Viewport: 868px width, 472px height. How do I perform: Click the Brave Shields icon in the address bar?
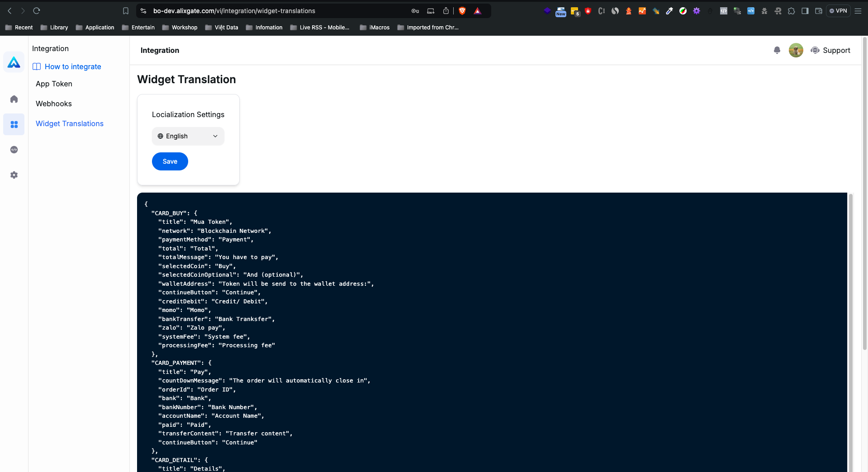pyautogui.click(x=462, y=10)
